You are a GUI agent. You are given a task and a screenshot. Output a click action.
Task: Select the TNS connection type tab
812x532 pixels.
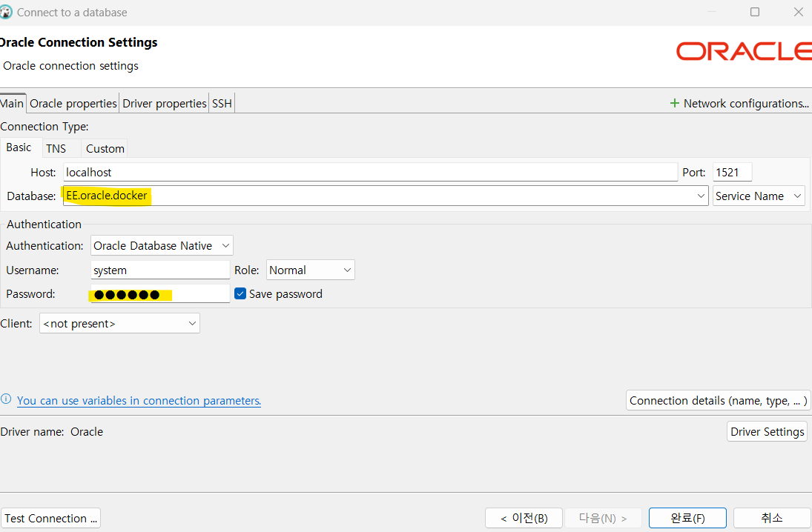56,148
